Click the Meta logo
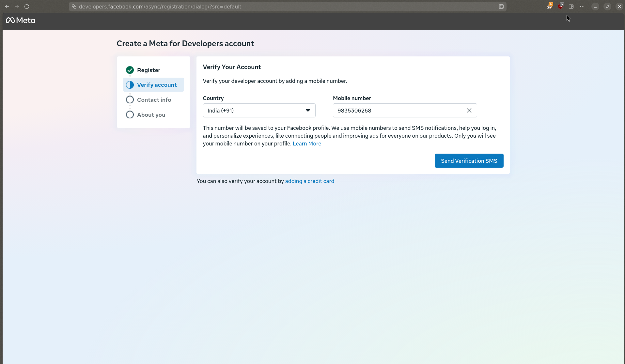This screenshot has width=625, height=364. pos(21,20)
